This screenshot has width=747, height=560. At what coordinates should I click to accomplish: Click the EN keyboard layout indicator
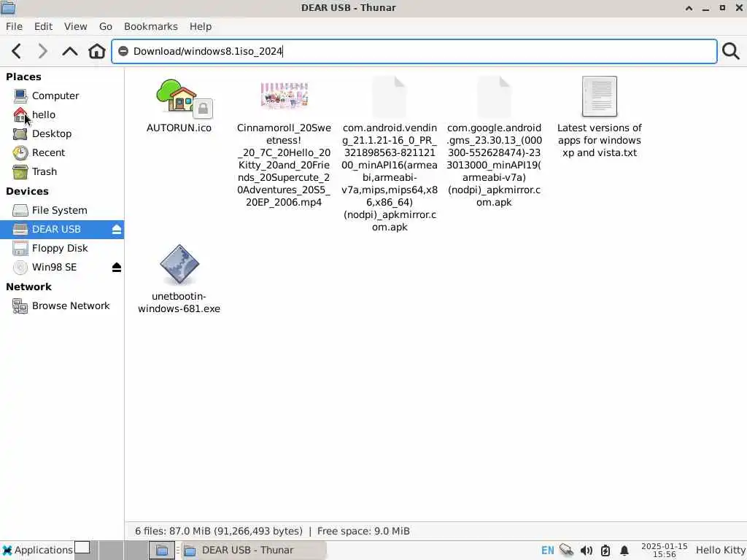547,551
